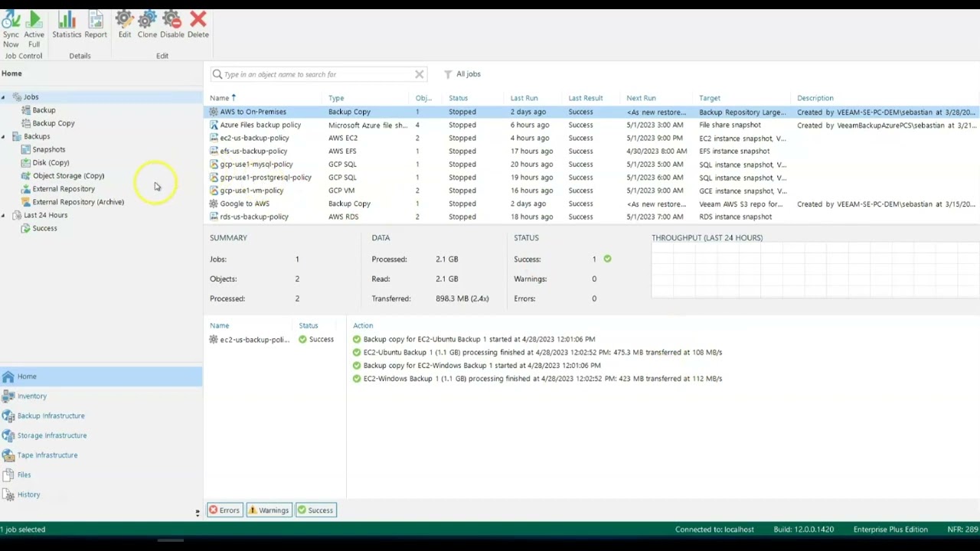Type in the object name search field

[318, 74]
